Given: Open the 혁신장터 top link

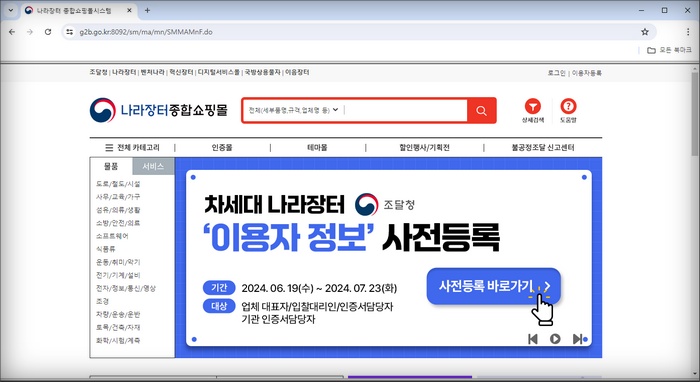Looking at the screenshot, I should coord(181,72).
